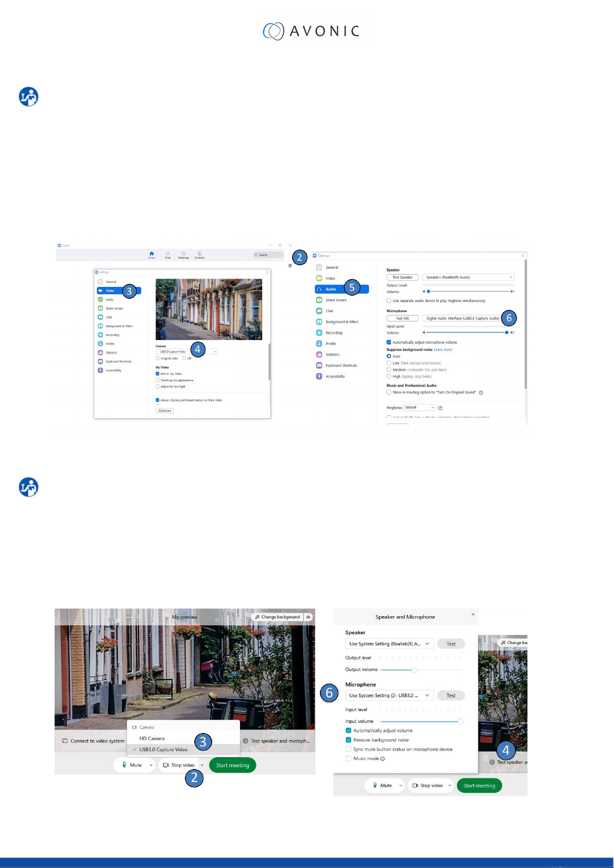
Task: Toggle Automatically adjust microphone volume
Action: [x=389, y=342]
